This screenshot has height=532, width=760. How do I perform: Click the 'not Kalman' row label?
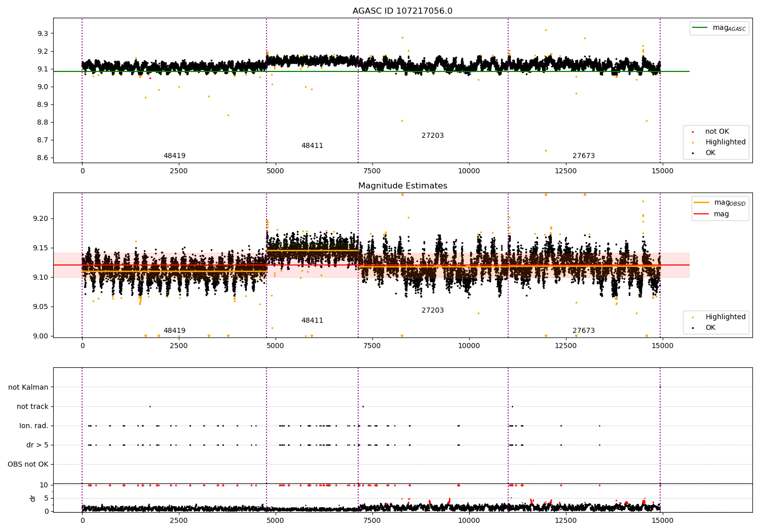pyautogui.click(x=28, y=388)
